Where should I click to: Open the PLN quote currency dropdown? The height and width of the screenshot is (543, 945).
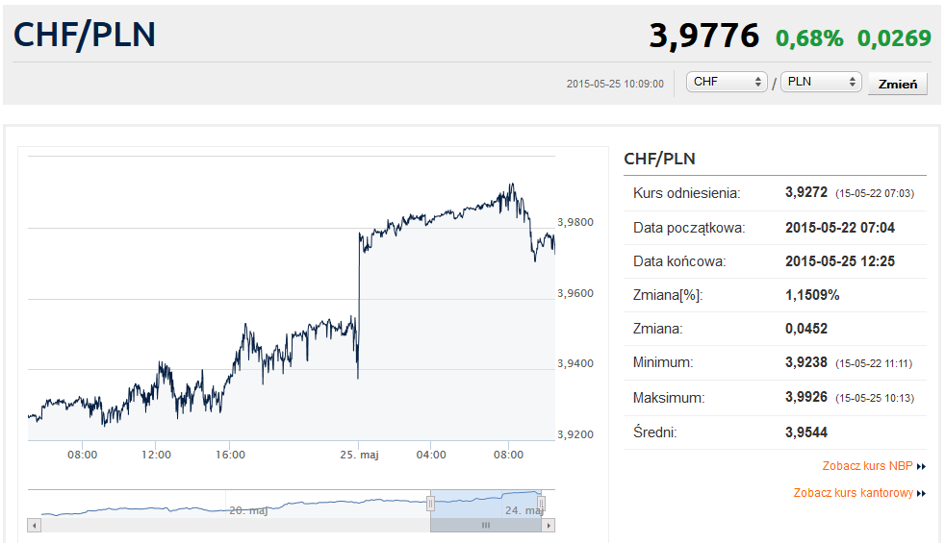point(821,82)
